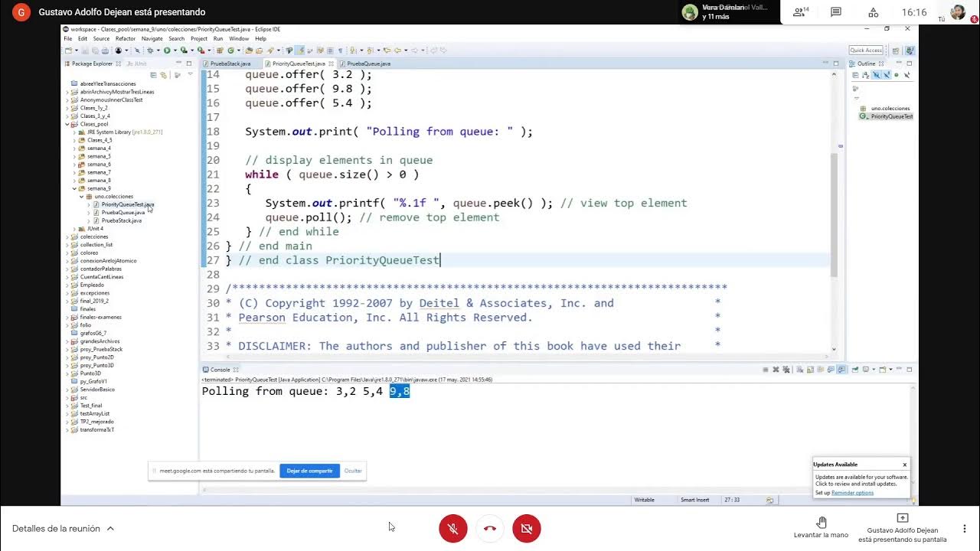Open the Refactor menu
Screen dimensions: 980x551
pos(126,38)
